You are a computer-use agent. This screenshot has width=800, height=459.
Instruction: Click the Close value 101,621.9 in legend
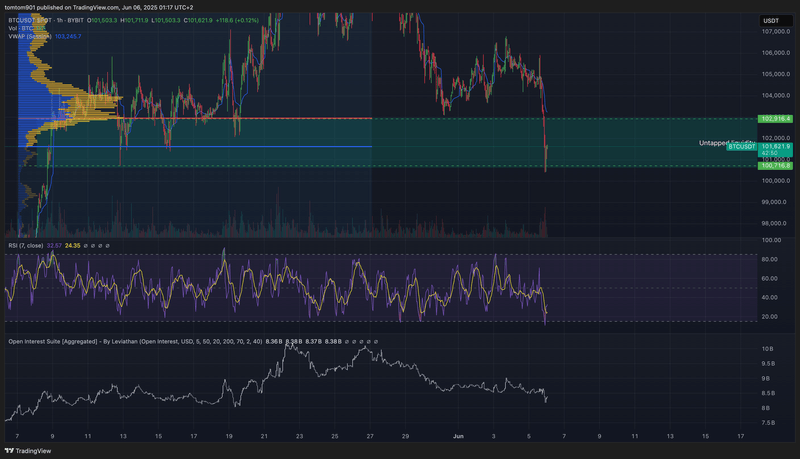198,20
